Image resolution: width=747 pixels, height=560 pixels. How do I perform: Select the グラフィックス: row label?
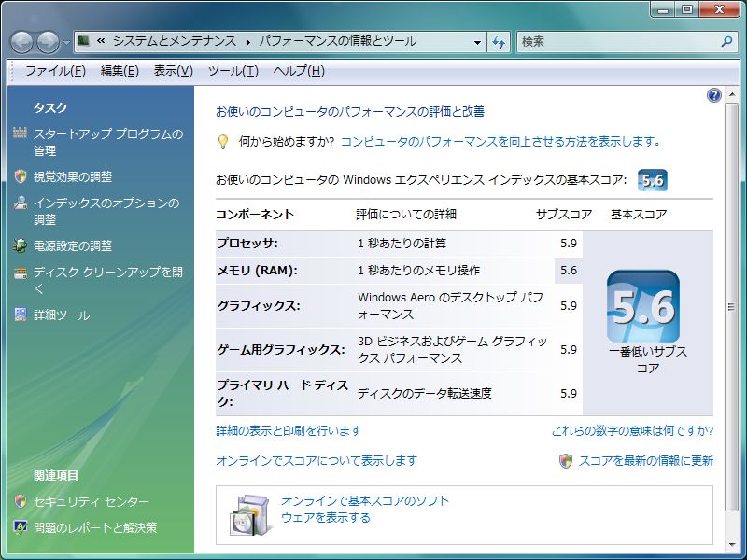[259, 305]
